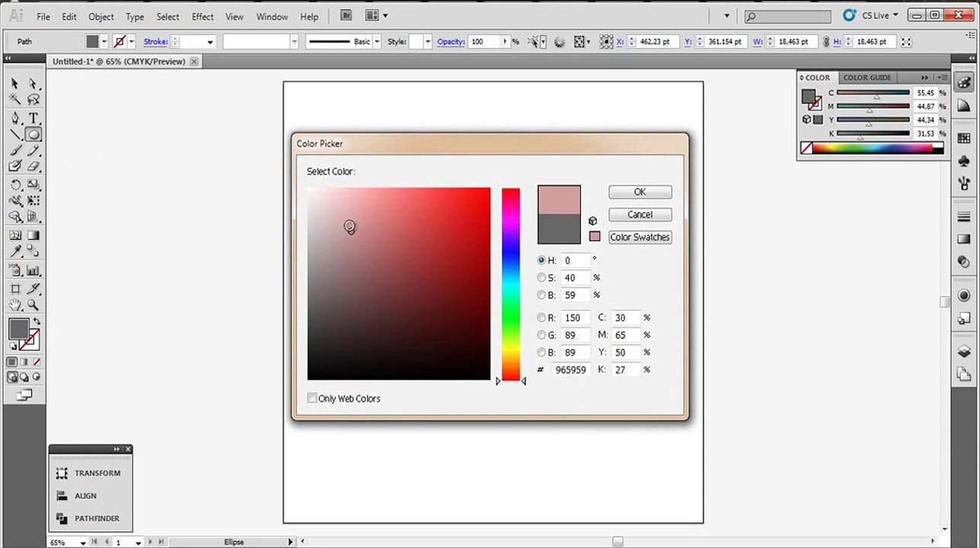This screenshot has height=548, width=980.
Task: Select the Direct Selection tool (white arrow)
Action: point(34,83)
